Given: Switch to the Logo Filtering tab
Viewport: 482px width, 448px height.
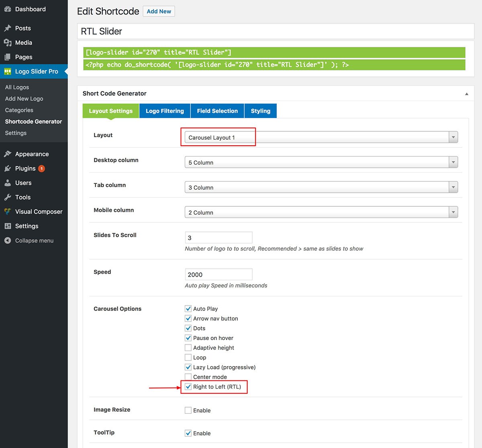Looking at the screenshot, I should [165, 111].
